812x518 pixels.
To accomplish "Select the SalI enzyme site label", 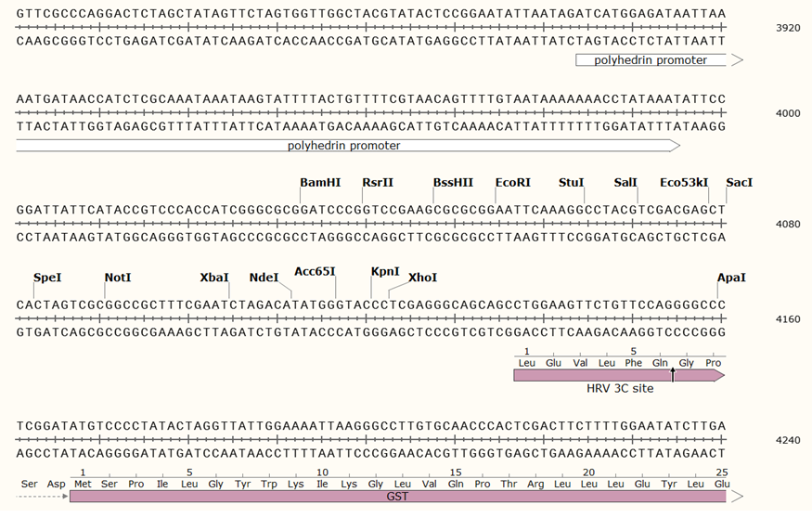I will [625, 182].
